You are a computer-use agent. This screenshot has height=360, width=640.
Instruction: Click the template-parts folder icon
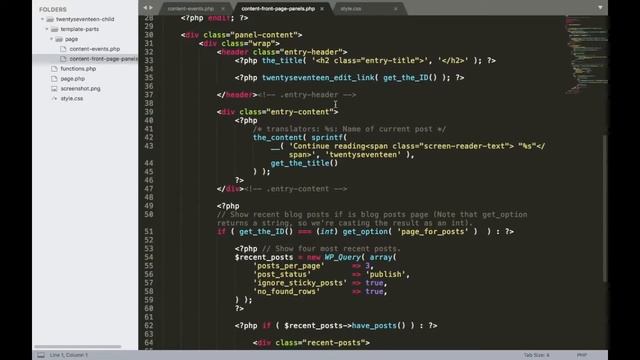point(55,29)
